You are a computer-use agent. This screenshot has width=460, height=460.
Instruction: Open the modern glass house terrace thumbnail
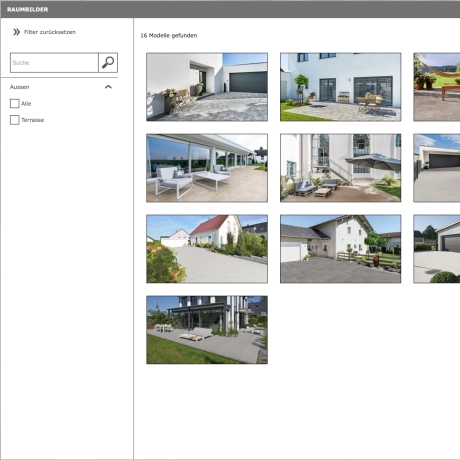tap(207, 330)
